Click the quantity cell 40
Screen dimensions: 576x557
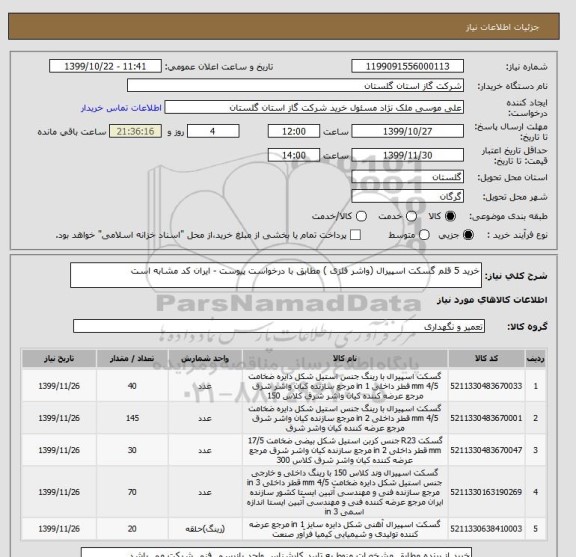point(132,386)
